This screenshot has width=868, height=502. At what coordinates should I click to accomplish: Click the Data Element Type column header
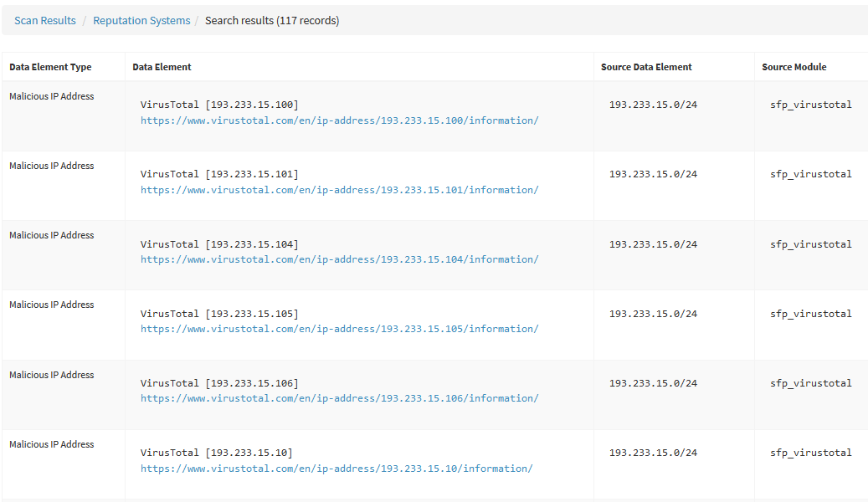[50, 67]
